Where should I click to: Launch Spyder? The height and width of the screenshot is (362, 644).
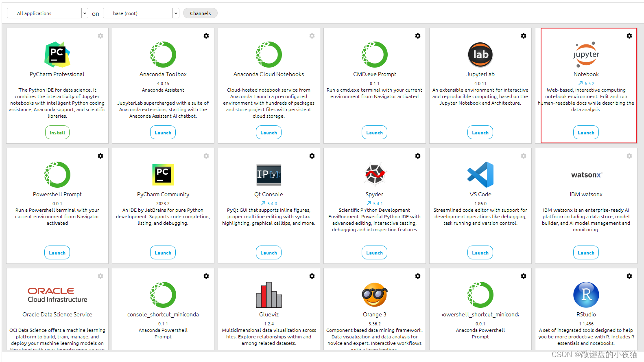coord(375,253)
